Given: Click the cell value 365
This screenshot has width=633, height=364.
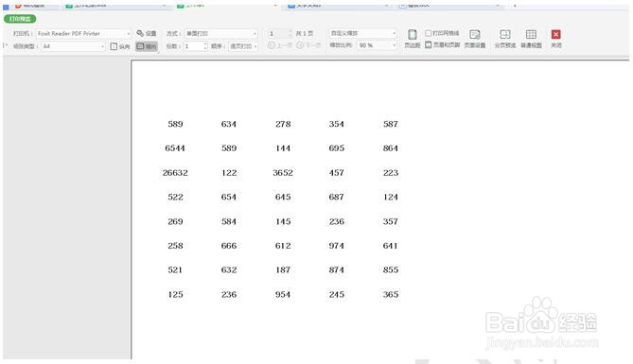Looking at the screenshot, I should click(391, 295).
